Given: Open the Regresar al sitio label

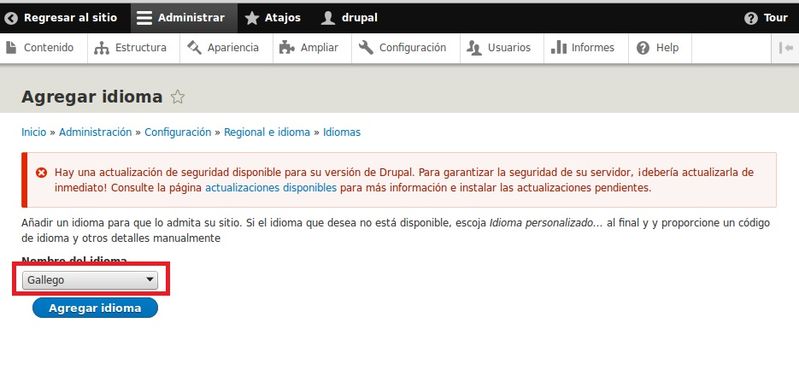Looking at the screenshot, I should 70,18.
